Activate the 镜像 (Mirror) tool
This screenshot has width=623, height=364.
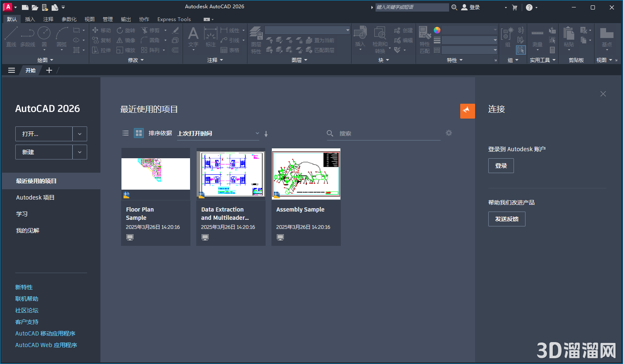point(126,40)
